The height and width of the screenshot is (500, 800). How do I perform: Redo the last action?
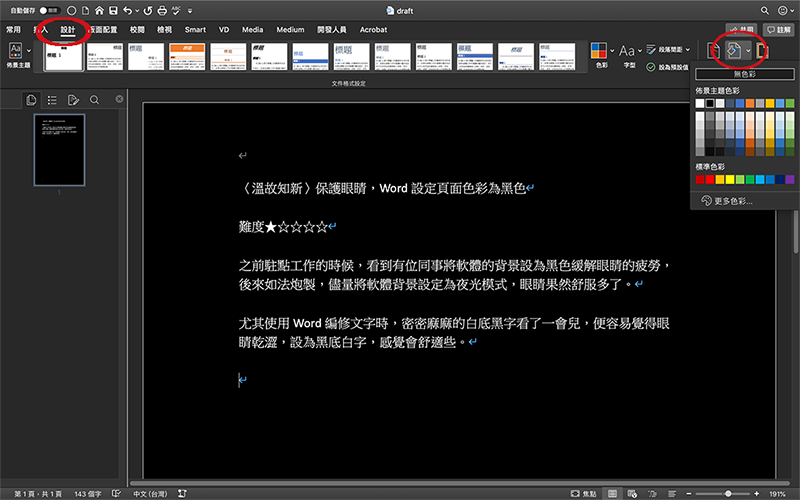click(x=148, y=10)
